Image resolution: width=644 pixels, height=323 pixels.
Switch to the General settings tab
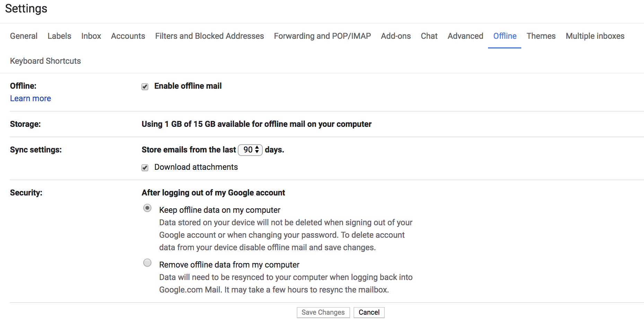point(24,36)
